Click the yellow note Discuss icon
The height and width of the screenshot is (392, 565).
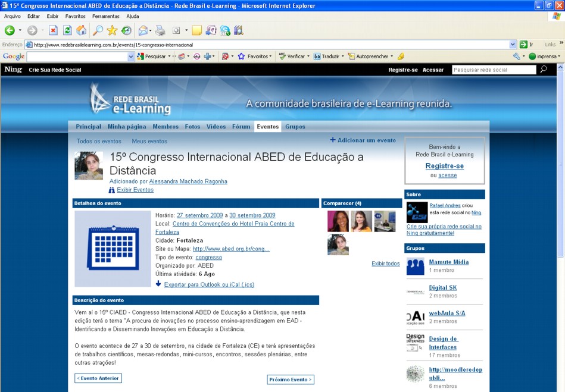[x=196, y=30]
